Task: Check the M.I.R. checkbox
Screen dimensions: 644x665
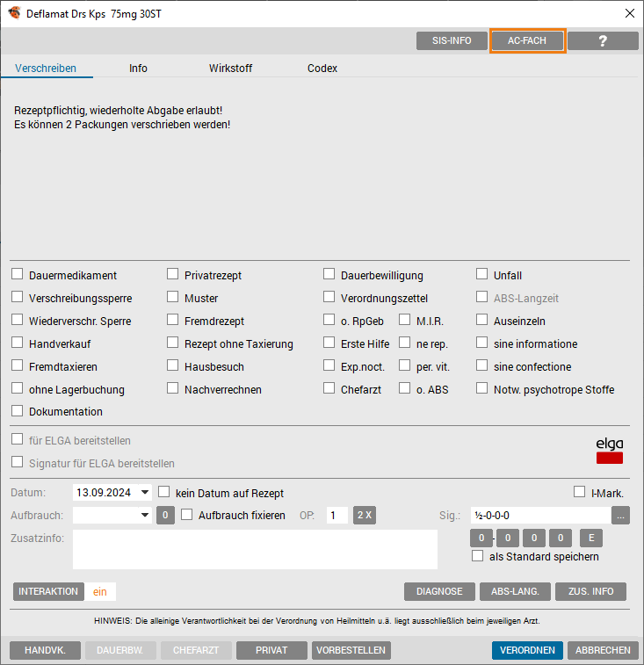Action: 404,320
